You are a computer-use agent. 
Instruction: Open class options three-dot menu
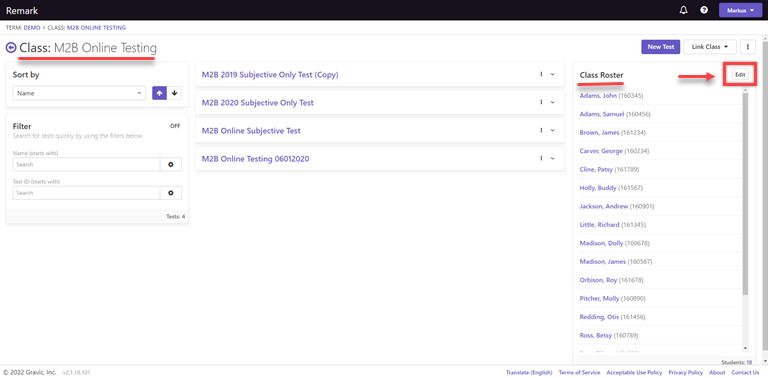pyautogui.click(x=748, y=47)
